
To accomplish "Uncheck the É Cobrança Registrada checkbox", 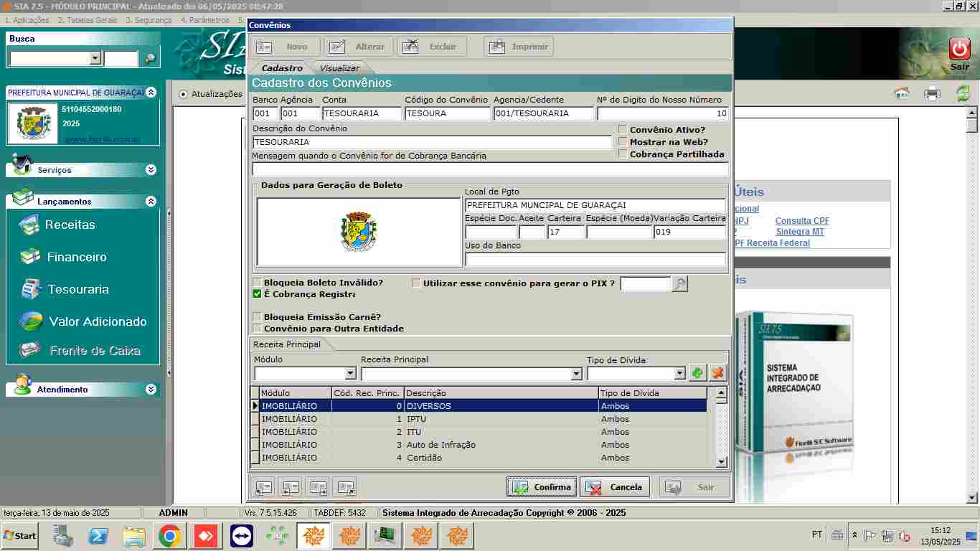I will [257, 294].
